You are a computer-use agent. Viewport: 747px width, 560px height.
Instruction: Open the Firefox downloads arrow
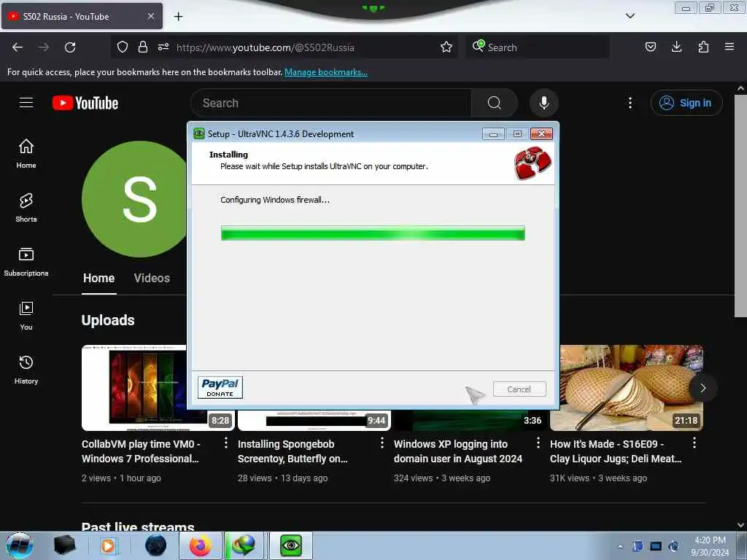coord(676,47)
